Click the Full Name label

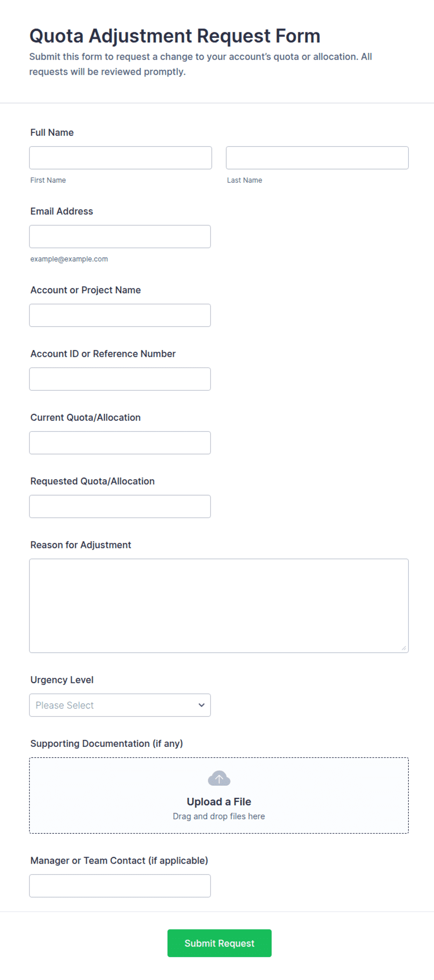tap(52, 133)
